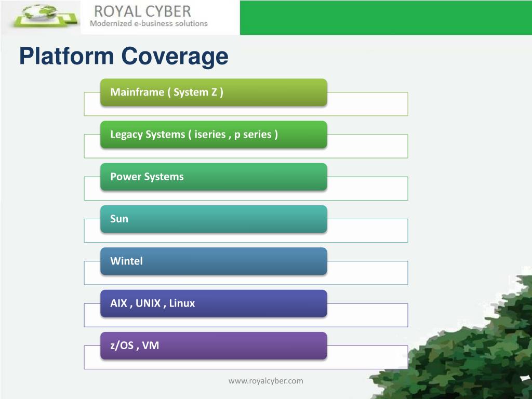Click the z/OS , VM purple bar
The width and height of the screenshot is (532, 399).
[214, 345]
